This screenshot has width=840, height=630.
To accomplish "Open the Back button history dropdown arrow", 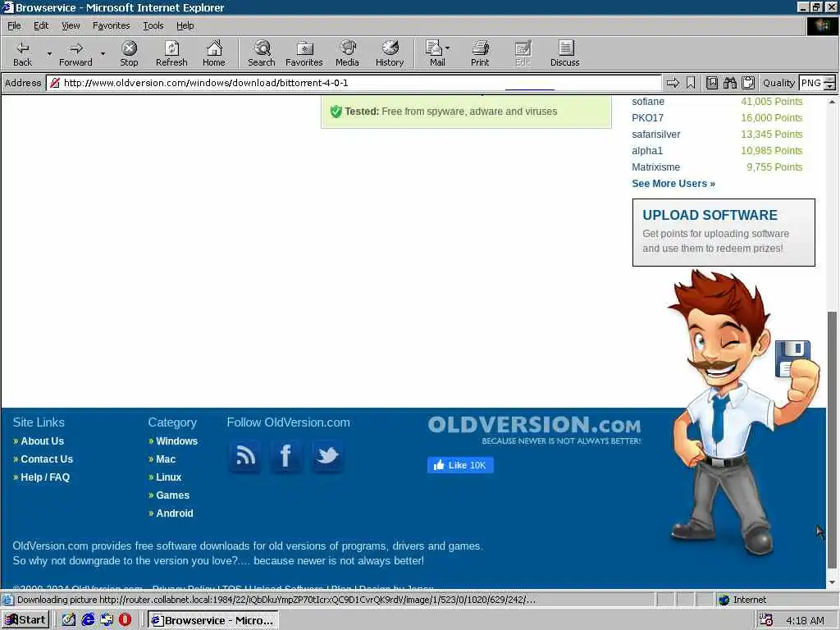I will tap(49, 53).
